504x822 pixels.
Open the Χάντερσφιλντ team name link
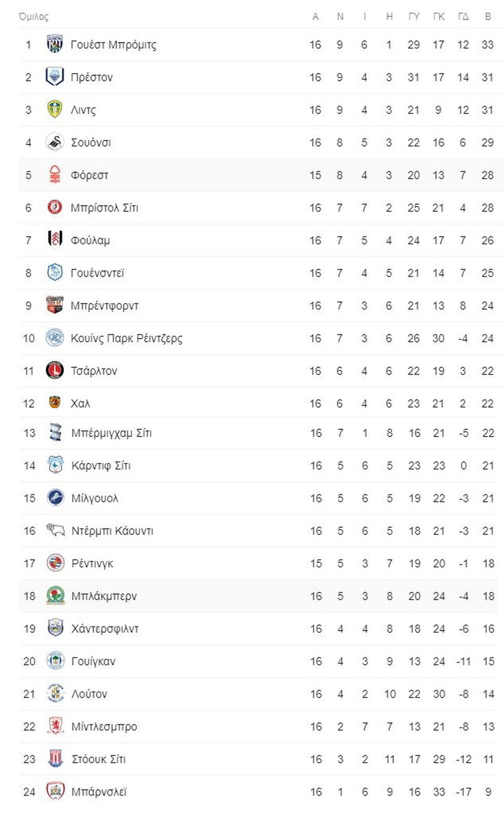104,629
